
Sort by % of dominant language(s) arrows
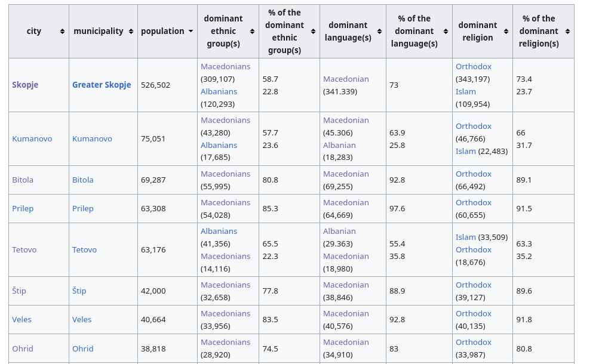tap(446, 32)
